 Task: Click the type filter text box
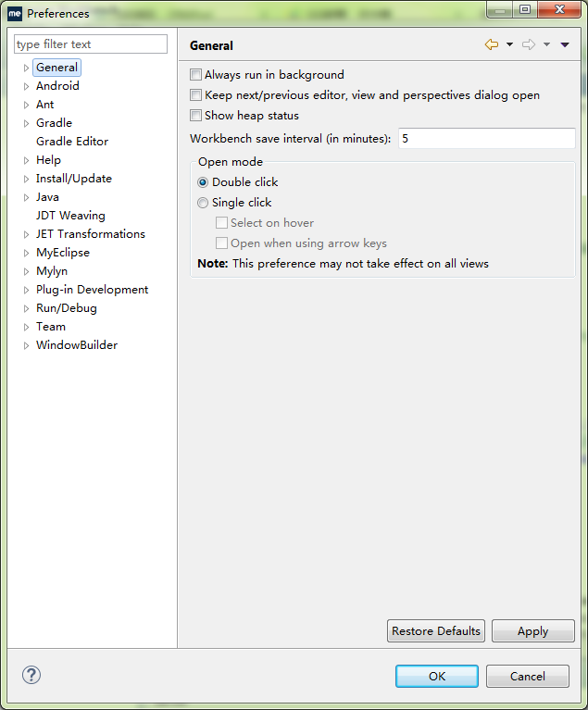[91, 44]
